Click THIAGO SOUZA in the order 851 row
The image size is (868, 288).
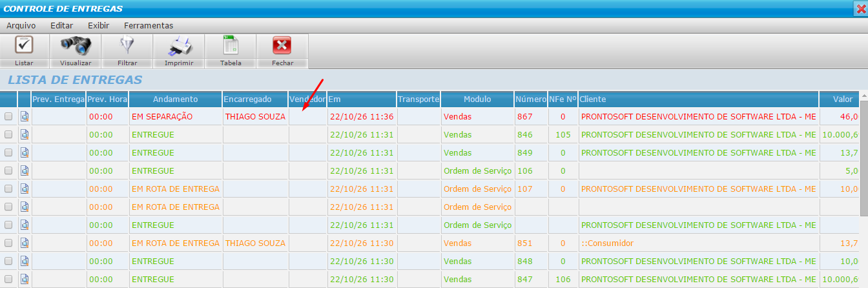pos(255,243)
